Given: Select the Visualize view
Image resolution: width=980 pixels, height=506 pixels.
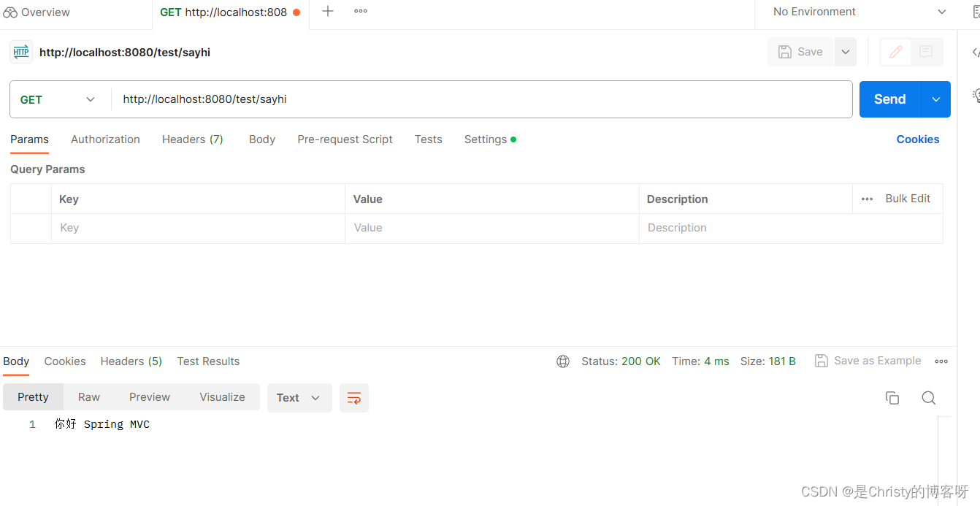Looking at the screenshot, I should click(x=222, y=397).
